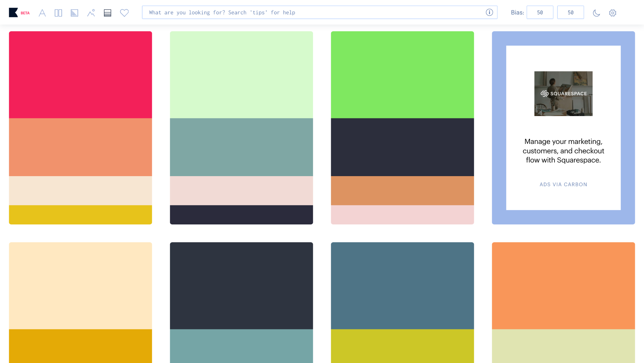Click the orange swatch in bottom-right palette
Viewport: 644px width, 363px height.
[563, 286]
